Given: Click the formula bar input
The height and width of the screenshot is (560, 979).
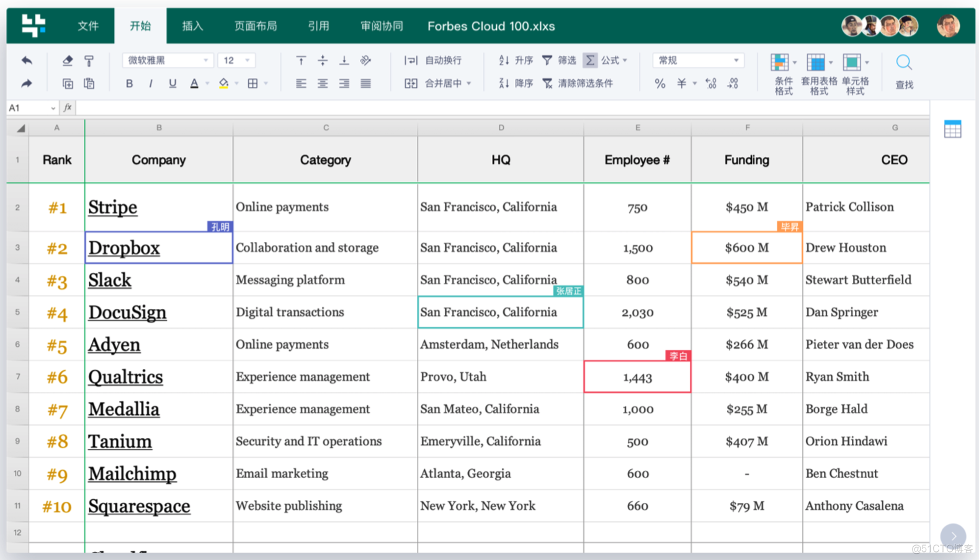Looking at the screenshot, I should coord(503,108).
